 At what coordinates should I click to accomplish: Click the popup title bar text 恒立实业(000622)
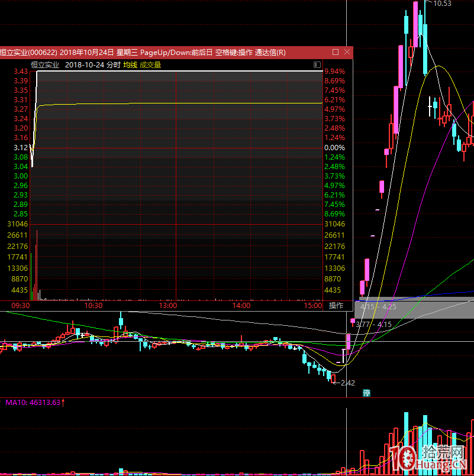[x=28, y=53]
